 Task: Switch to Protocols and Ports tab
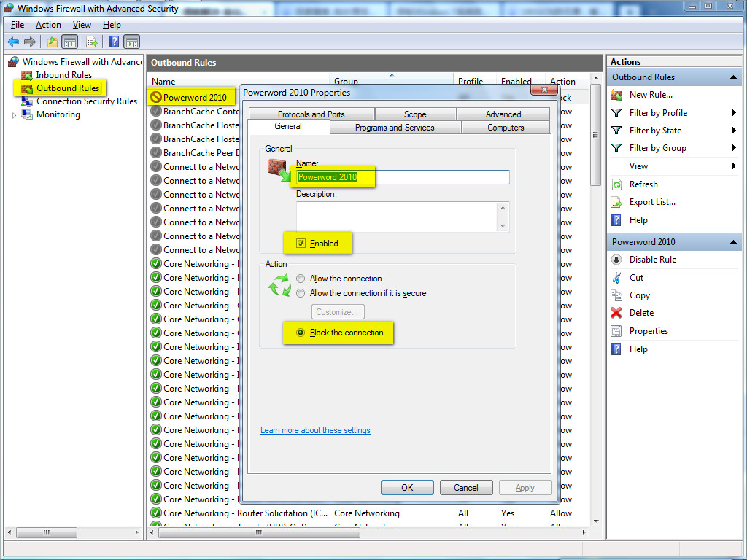(311, 114)
